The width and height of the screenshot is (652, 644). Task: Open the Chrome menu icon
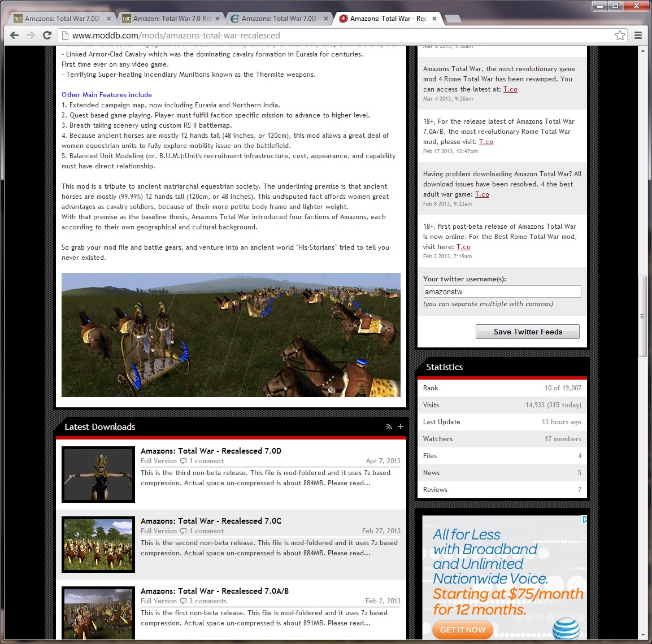(638, 36)
